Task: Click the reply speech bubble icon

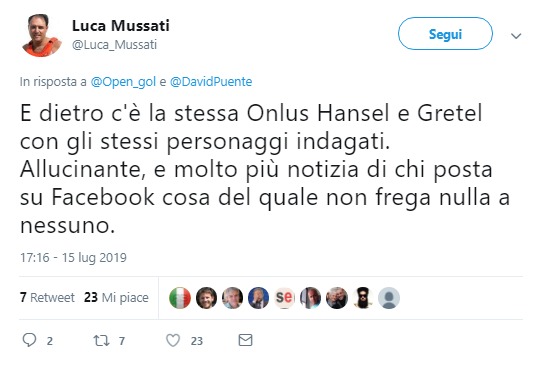Action: point(29,340)
